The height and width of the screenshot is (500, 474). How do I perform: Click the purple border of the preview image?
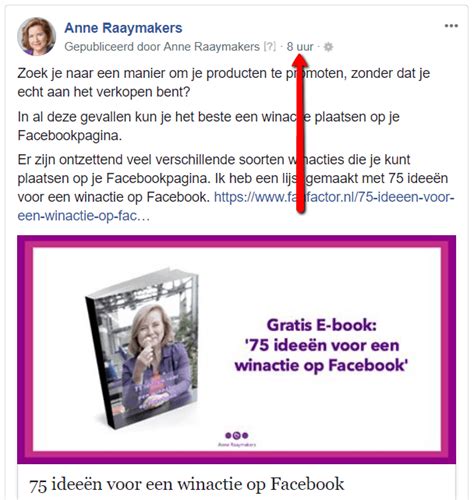click(x=237, y=241)
